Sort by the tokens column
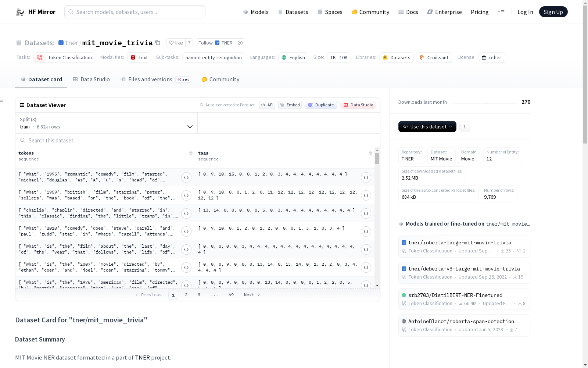Image resolution: width=588 pixels, height=368 pixels. click(191, 153)
